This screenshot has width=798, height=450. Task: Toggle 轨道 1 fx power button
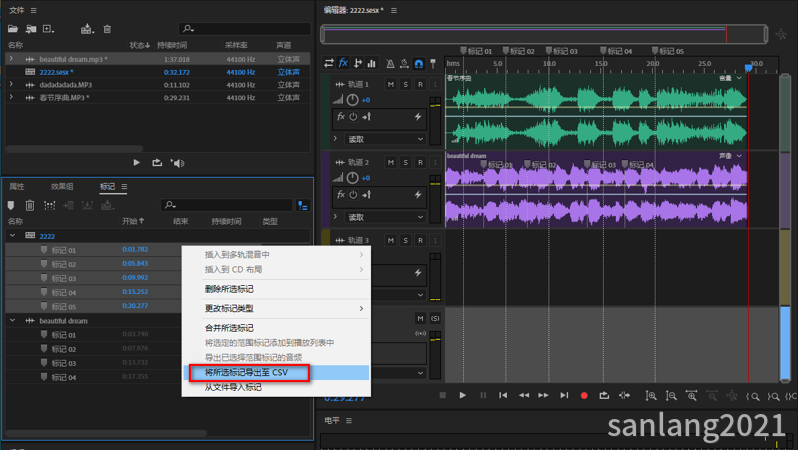click(x=353, y=117)
